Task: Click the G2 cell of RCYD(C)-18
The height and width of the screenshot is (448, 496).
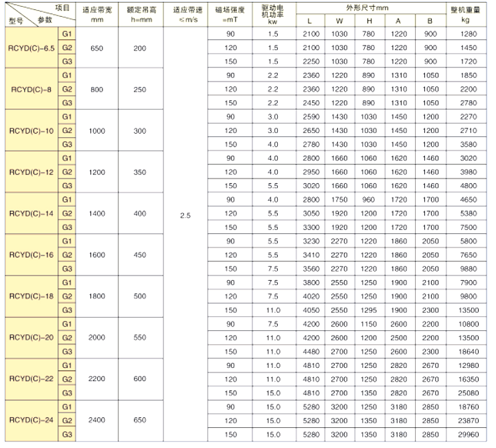Action: coord(67,296)
